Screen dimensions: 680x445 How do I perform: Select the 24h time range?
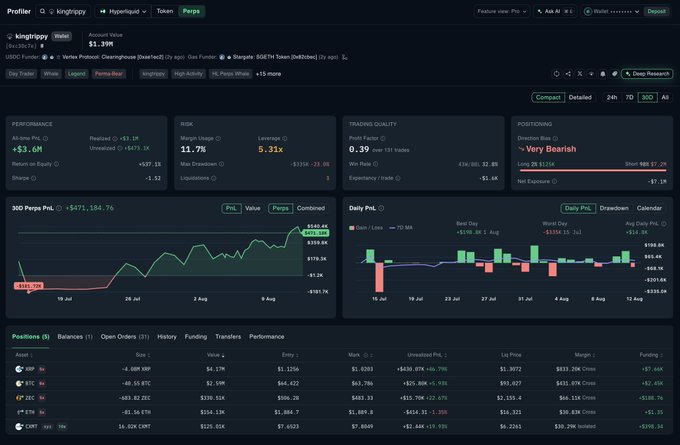[612, 97]
